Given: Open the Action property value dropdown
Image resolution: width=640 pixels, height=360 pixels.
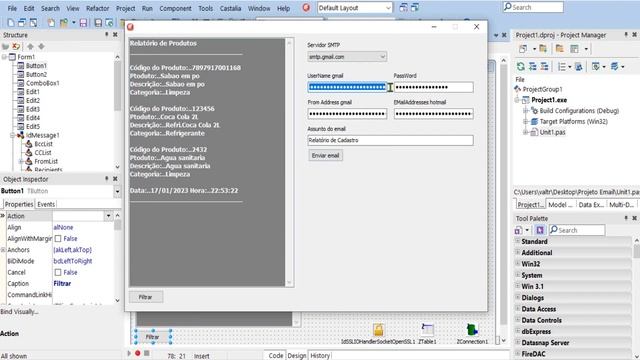Looking at the screenshot, I should click(x=108, y=216).
